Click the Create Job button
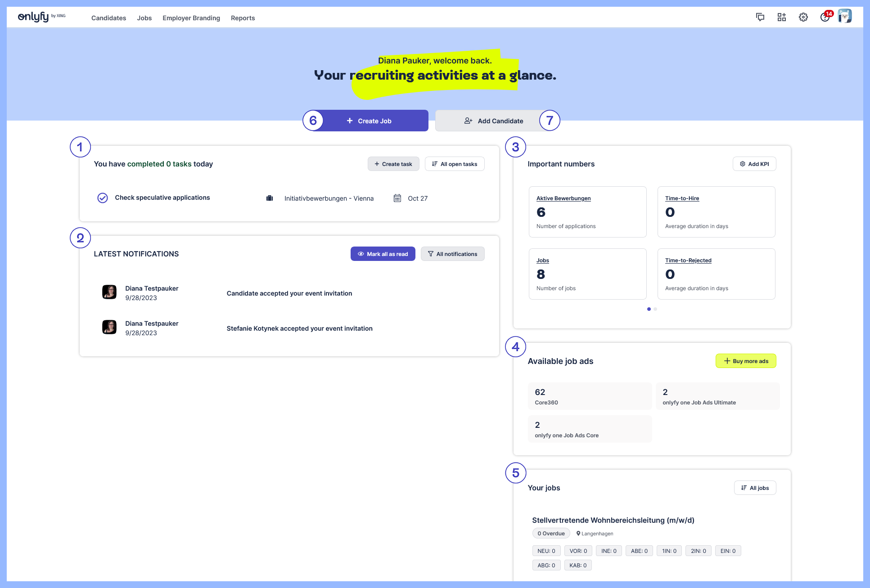 [369, 121]
